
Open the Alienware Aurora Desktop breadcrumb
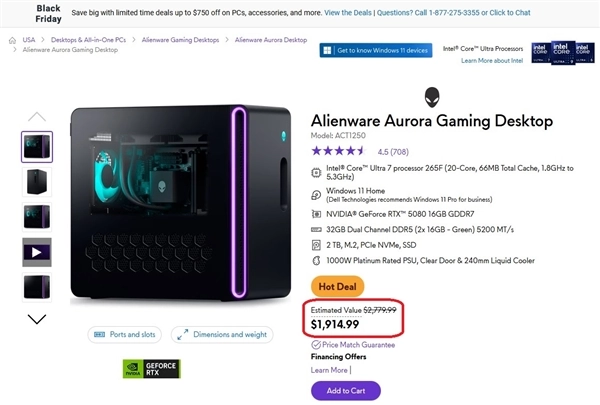point(270,40)
